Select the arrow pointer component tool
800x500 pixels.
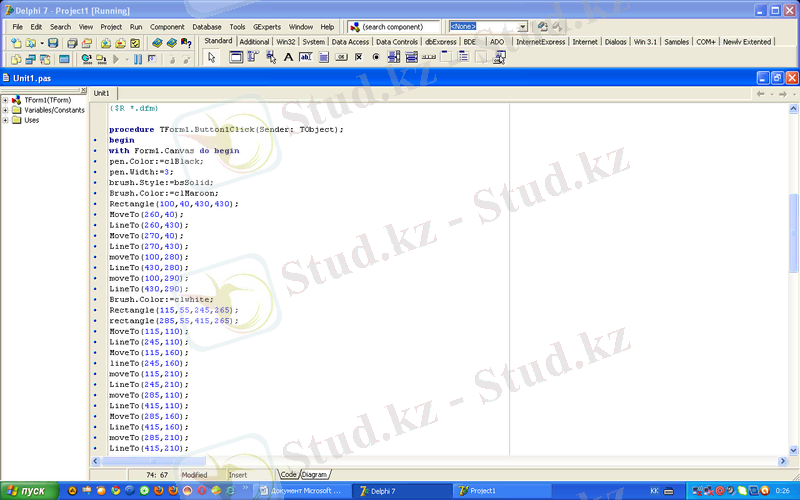[212, 58]
